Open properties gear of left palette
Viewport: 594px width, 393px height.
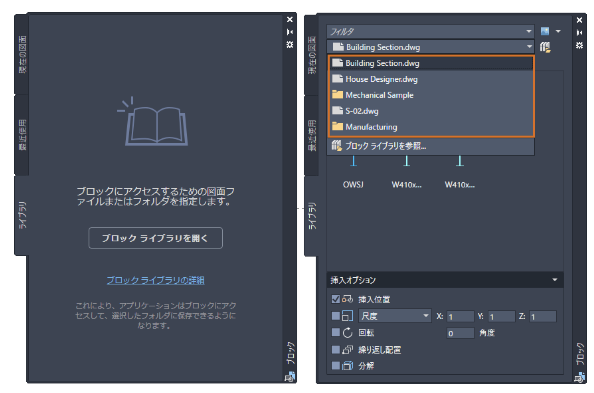pos(290,45)
